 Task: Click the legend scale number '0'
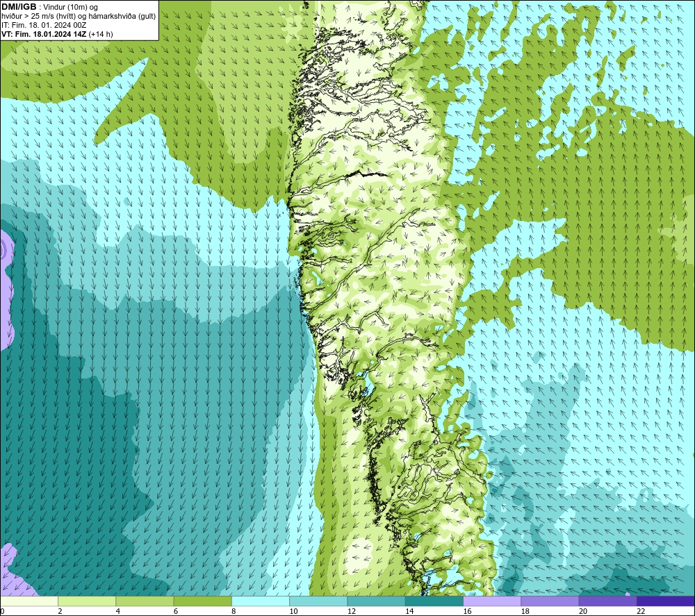pyautogui.click(x=2, y=611)
